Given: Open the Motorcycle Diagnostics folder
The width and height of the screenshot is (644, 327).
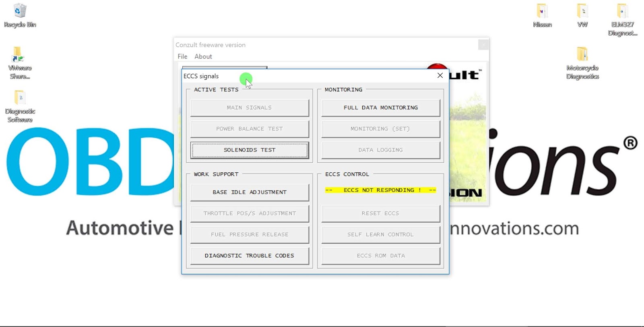Looking at the screenshot, I should [582, 63].
